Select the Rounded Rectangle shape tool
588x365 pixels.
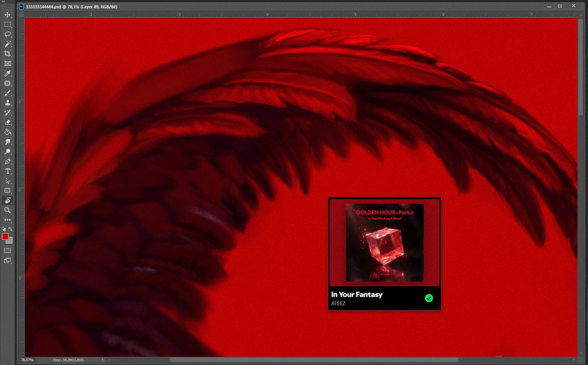point(7,191)
